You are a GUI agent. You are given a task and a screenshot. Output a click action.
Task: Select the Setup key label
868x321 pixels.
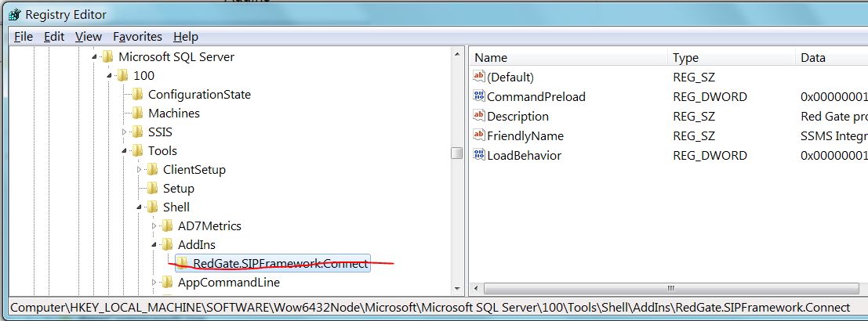tap(178, 189)
